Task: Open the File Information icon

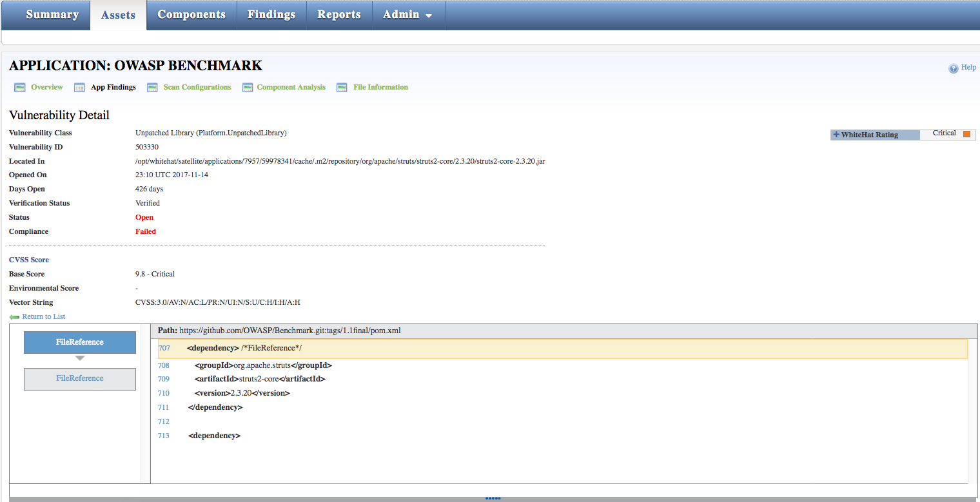Action: pos(342,86)
